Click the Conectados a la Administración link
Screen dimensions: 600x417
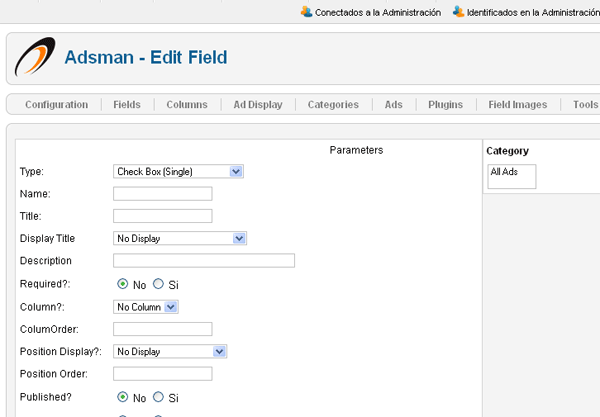click(x=378, y=12)
